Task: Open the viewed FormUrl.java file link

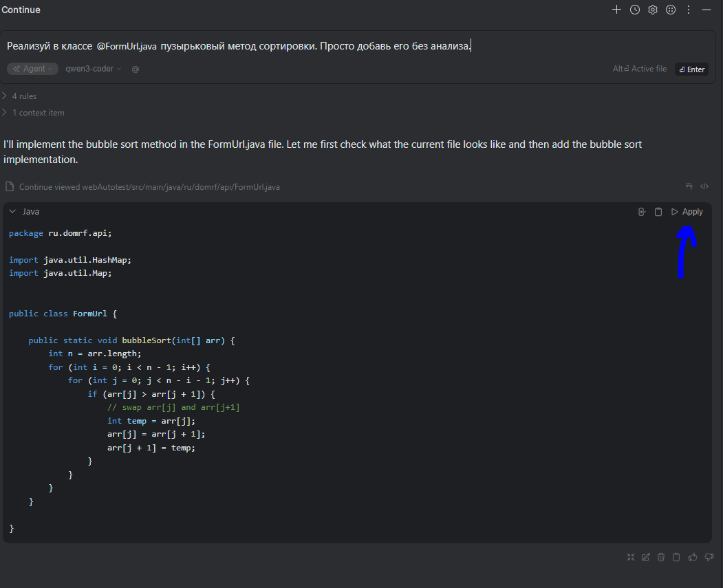Action: click(149, 187)
